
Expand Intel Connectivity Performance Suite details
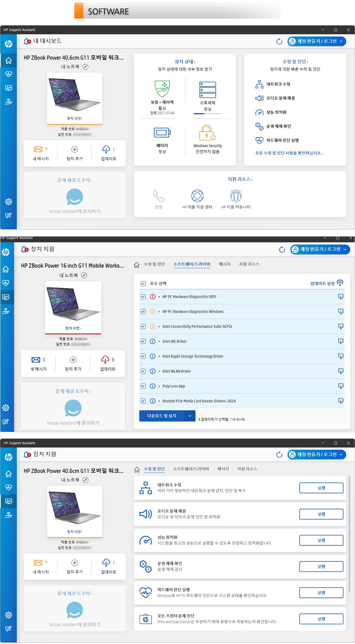click(x=159, y=327)
